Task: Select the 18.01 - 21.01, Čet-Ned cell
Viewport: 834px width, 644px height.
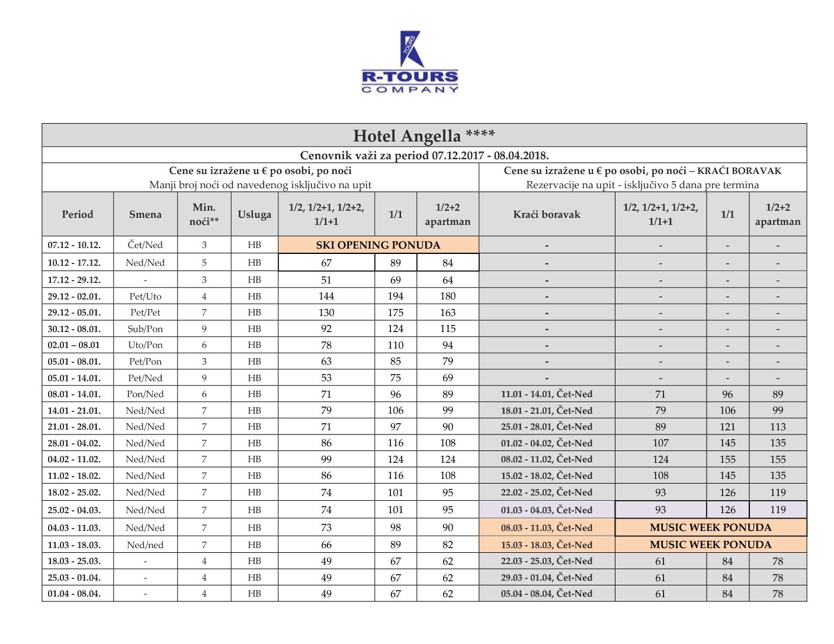Action: (x=547, y=410)
